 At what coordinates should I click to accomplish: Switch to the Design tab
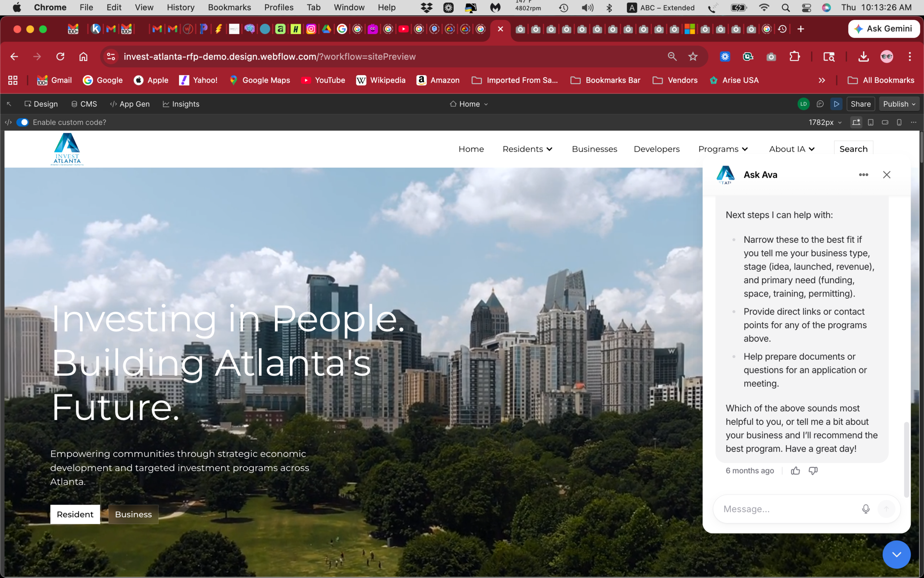[x=41, y=104]
